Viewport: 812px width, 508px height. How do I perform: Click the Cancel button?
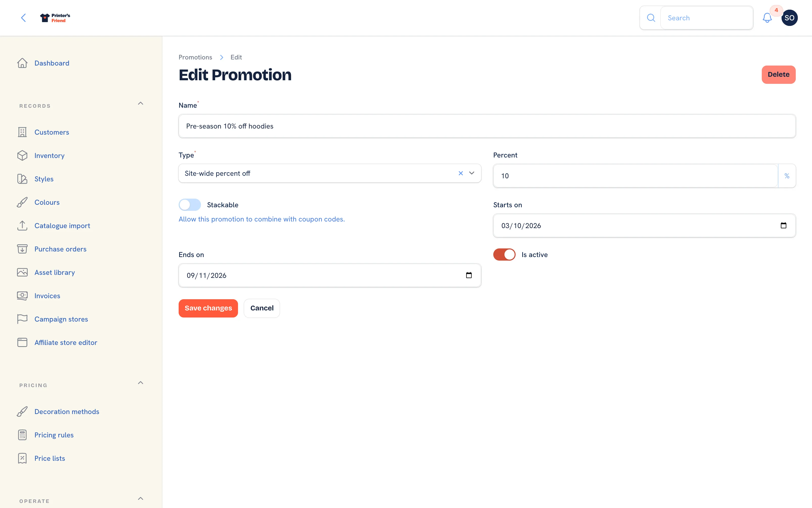pyautogui.click(x=262, y=308)
